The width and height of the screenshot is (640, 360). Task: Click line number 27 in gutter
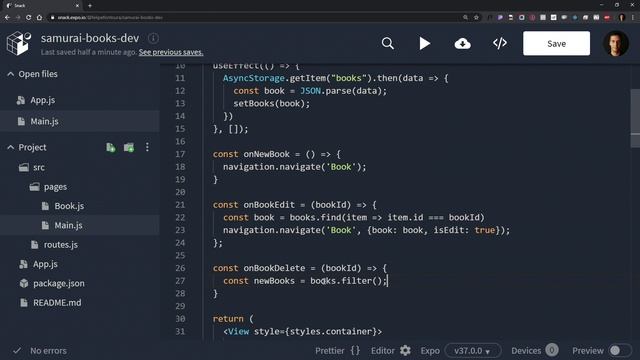point(180,281)
